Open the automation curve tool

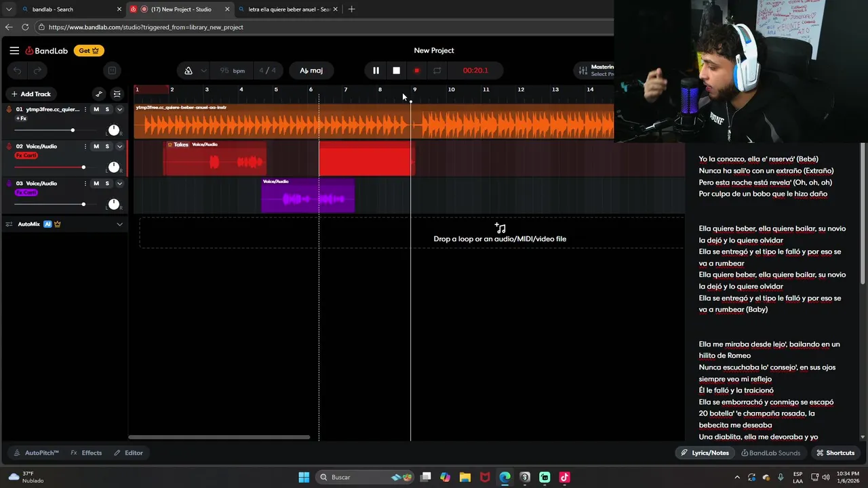point(99,94)
